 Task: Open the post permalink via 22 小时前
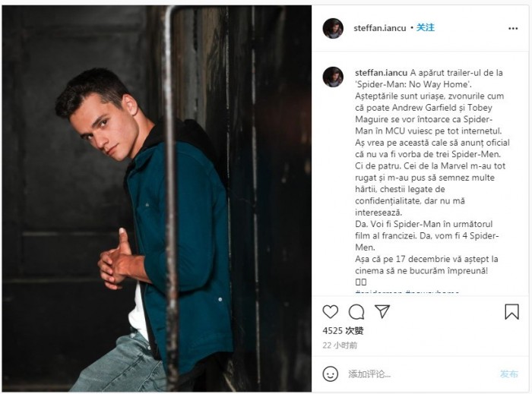340,345
